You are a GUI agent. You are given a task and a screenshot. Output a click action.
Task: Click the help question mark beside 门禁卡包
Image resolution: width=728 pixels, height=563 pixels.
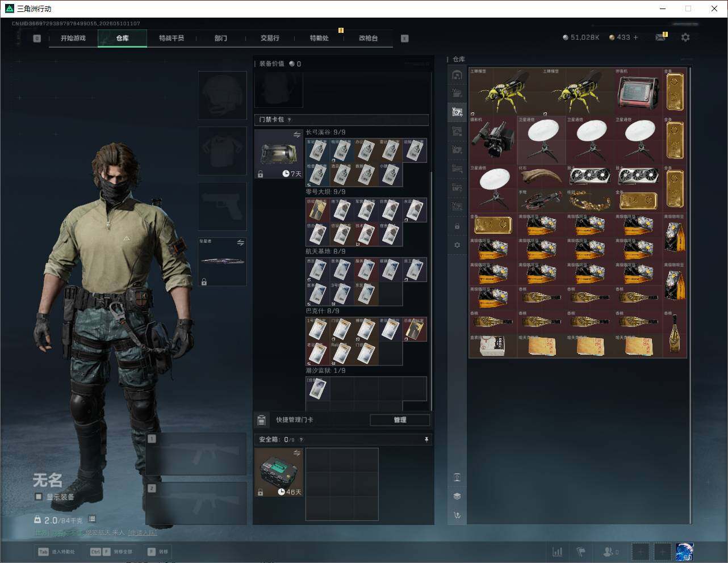289,120
